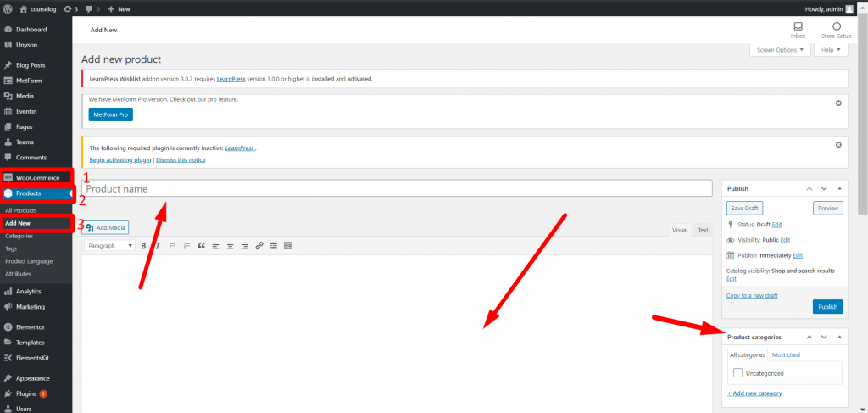The width and height of the screenshot is (868, 413).
Task: Click the blue Publish button
Action: click(827, 307)
